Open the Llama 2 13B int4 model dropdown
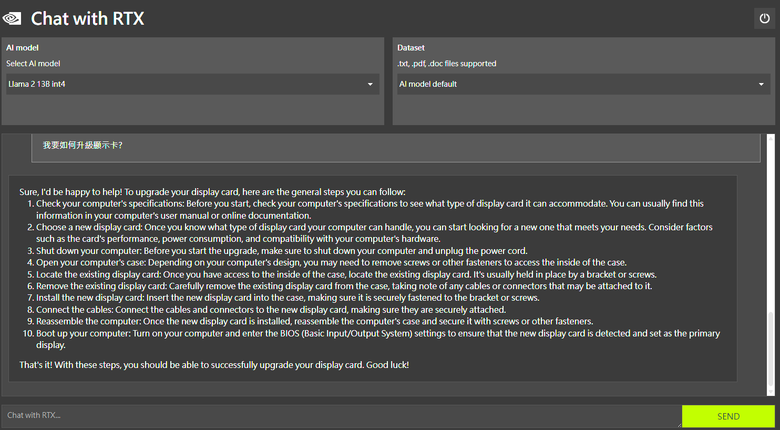The height and width of the screenshot is (430, 780). pyautogui.click(x=193, y=84)
